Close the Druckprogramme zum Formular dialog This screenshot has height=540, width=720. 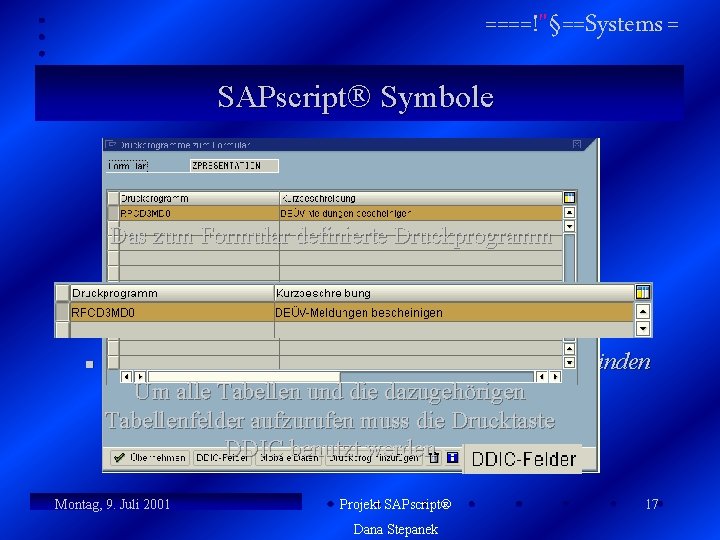(x=577, y=145)
